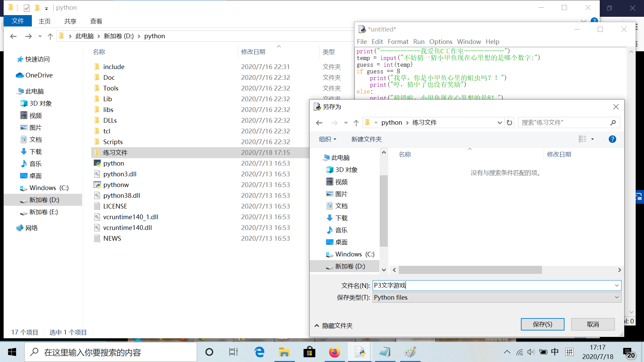
Task: Open filename history dropdown arrow
Action: (x=616, y=286)
